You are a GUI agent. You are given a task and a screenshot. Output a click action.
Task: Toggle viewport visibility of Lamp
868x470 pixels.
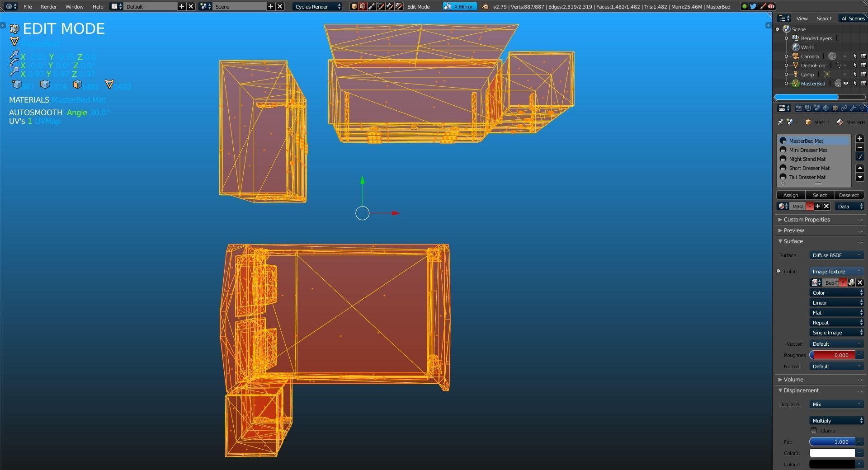pos(846,74)
